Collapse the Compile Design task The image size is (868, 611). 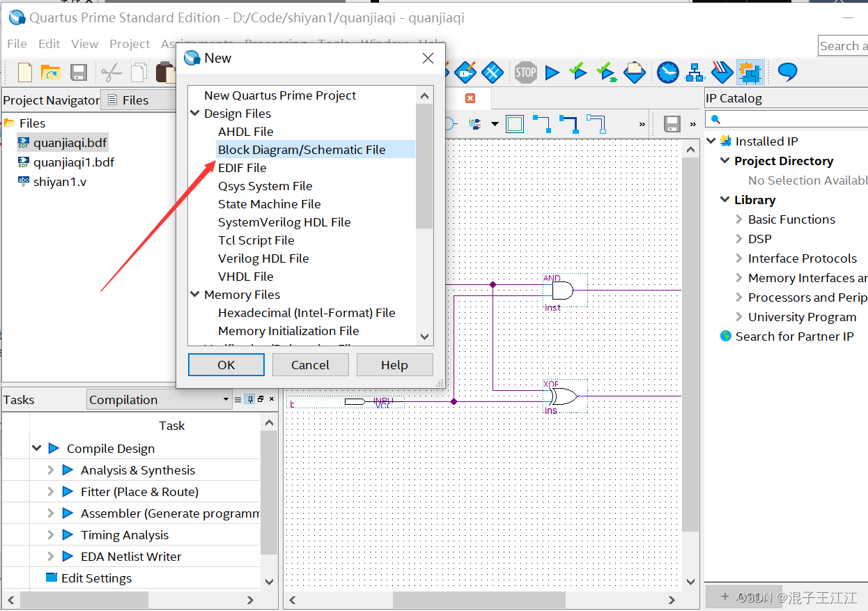tap(37, 449)
